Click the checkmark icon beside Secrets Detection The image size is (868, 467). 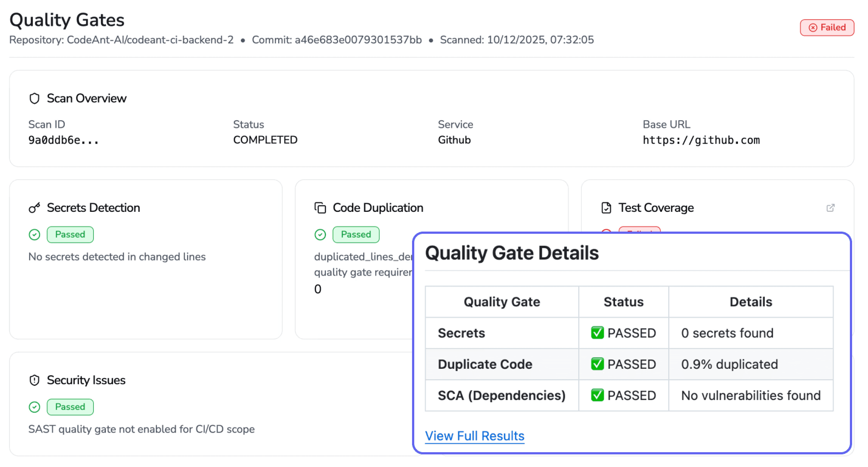pos(35,234)
